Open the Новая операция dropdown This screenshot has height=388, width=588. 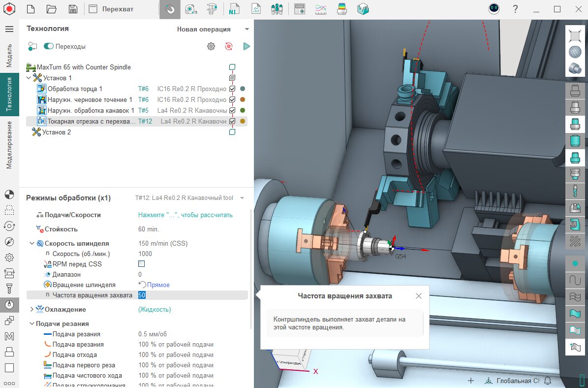(212, 29)
